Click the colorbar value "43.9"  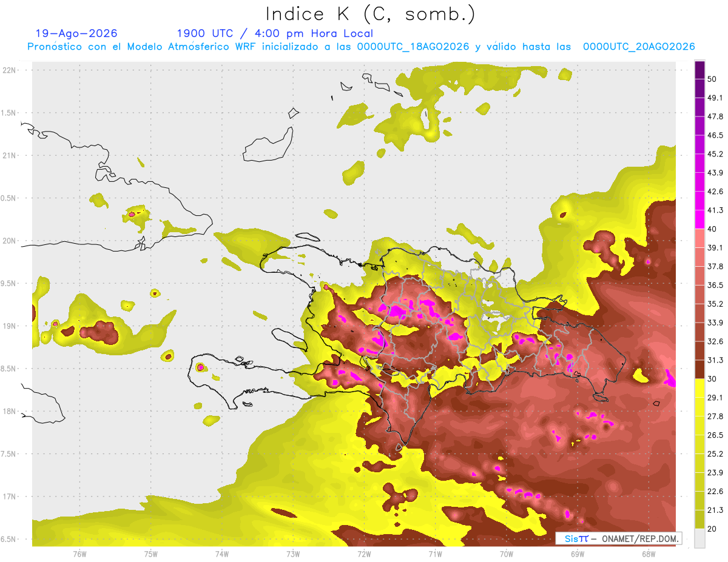[715, 173]
